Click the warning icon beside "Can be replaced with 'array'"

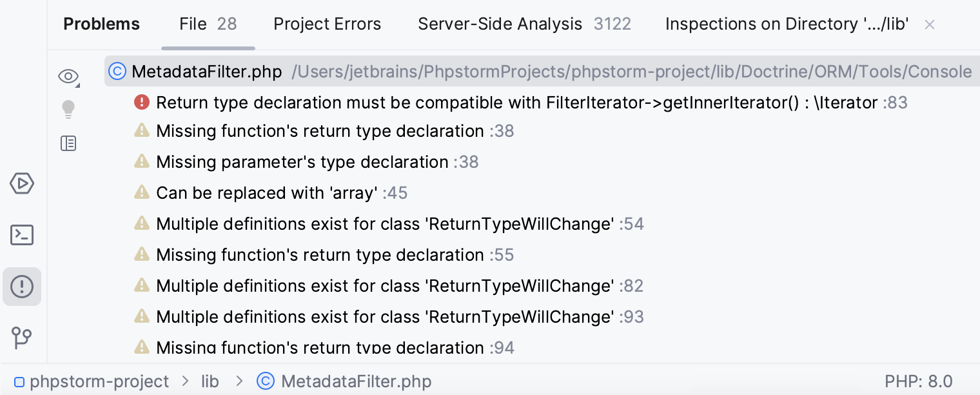point(141,192)
